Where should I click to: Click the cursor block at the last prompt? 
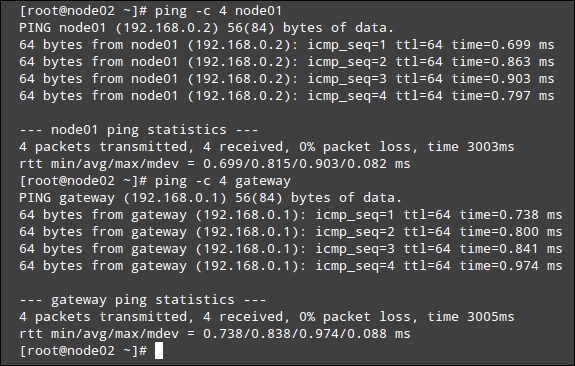tap(159, 351)
